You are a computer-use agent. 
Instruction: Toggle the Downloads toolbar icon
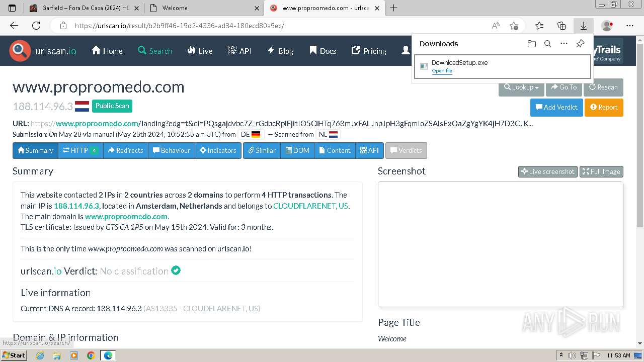(x=584, y=26)
